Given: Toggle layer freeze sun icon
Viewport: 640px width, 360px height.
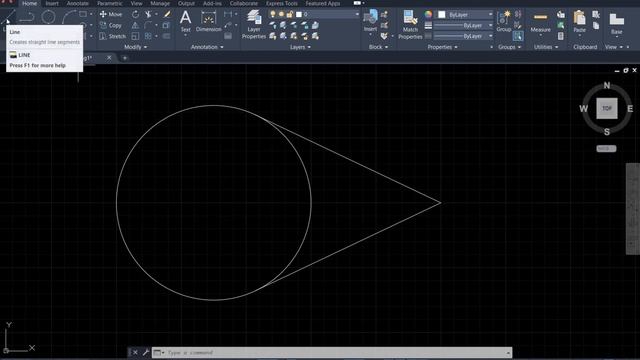Looking at the screenshot, I should [281, 14].
